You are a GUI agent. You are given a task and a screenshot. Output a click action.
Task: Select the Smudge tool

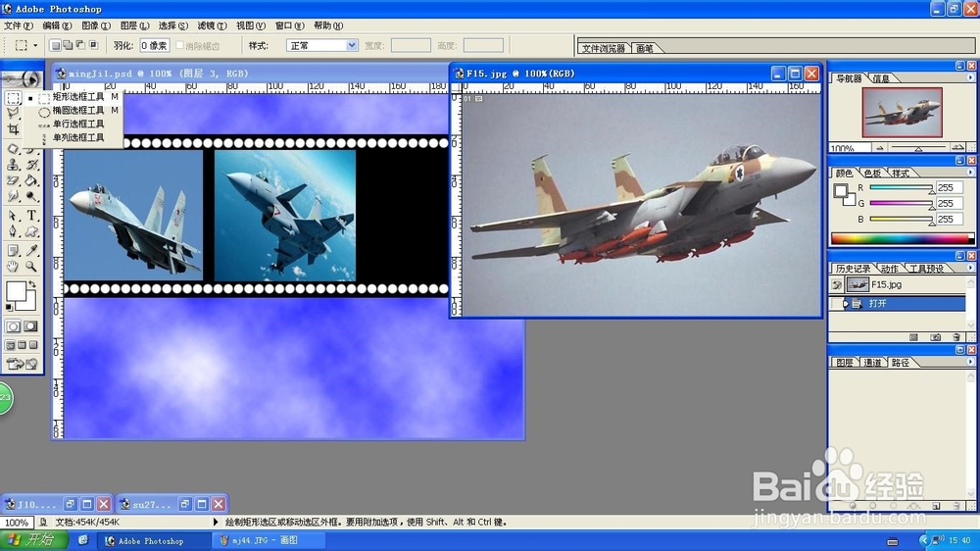pyautogui.click(x=13, y=196)
